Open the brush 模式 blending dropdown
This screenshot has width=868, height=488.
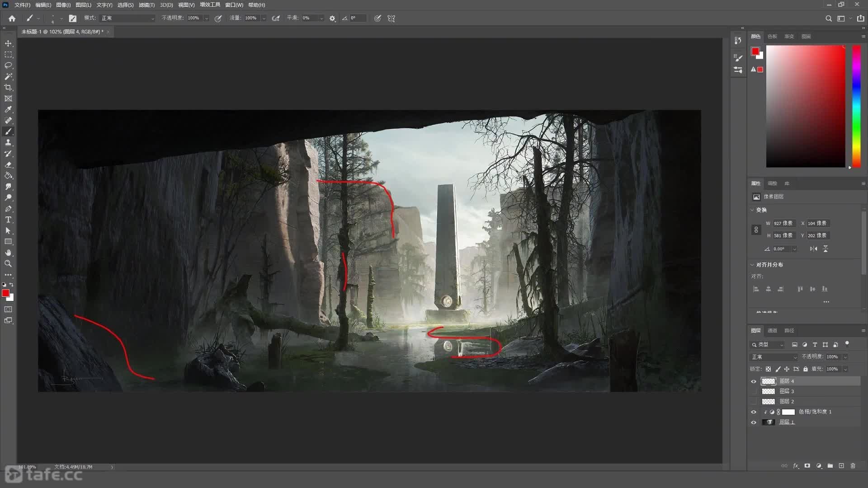pyautogui.click(x=127, y=18)
